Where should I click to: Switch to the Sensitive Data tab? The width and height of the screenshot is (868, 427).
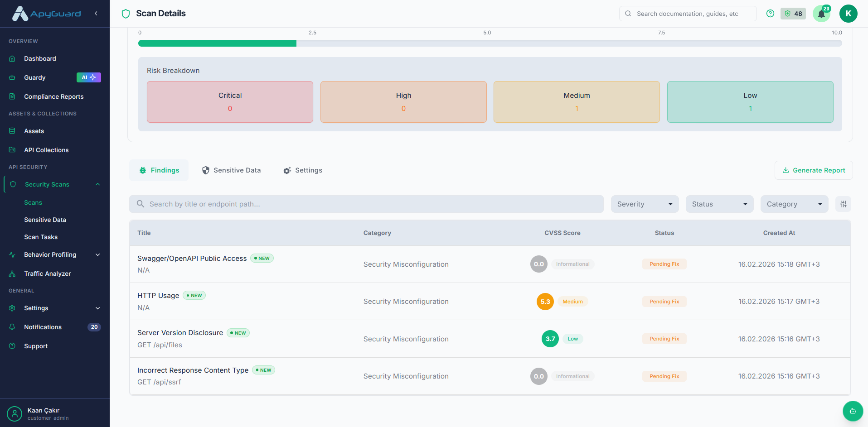pyautogui.click(x=231, y=170)
